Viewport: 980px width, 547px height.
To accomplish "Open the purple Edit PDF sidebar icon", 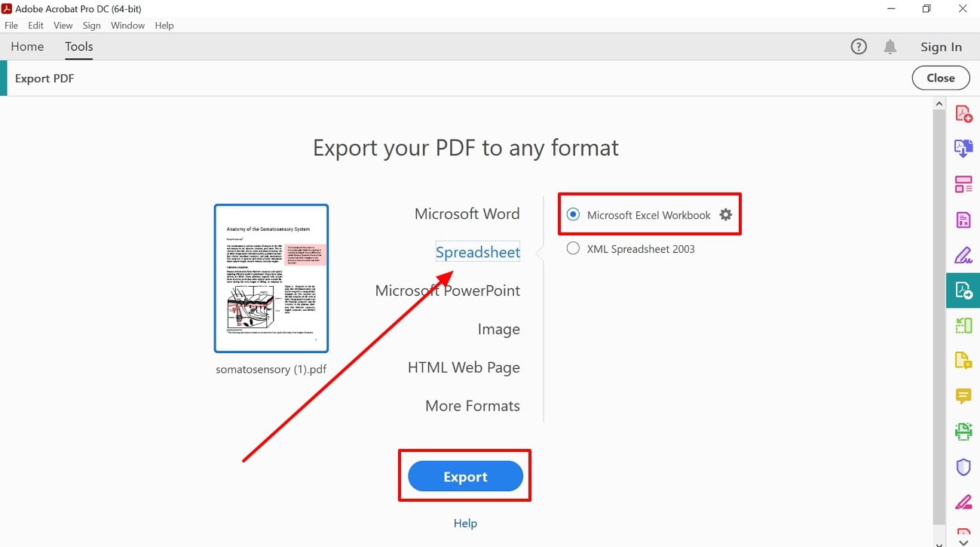I will [x=963, y=220].
